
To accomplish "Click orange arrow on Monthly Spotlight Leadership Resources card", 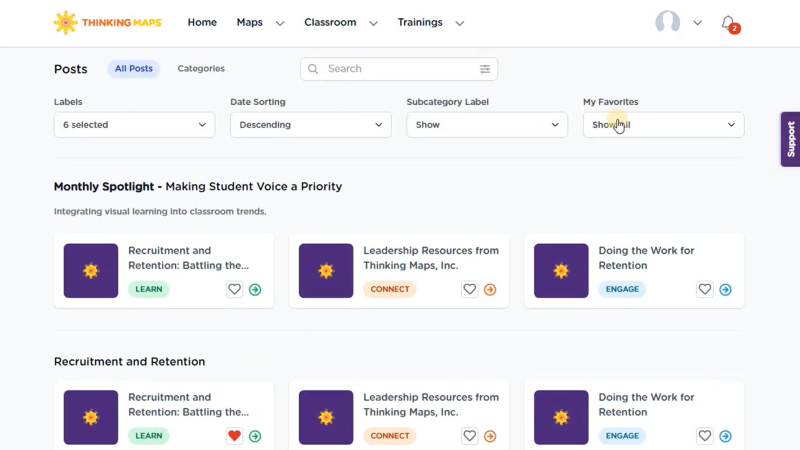I will [490, 290].
